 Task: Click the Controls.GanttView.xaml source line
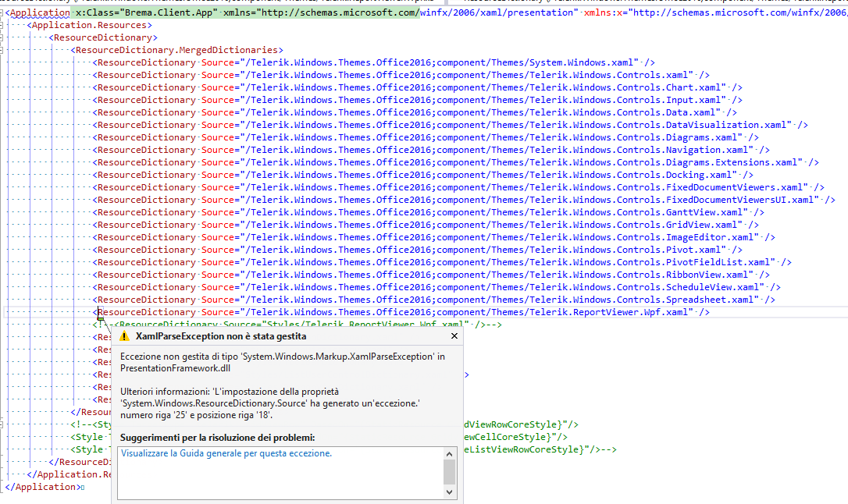coord(428,211)
